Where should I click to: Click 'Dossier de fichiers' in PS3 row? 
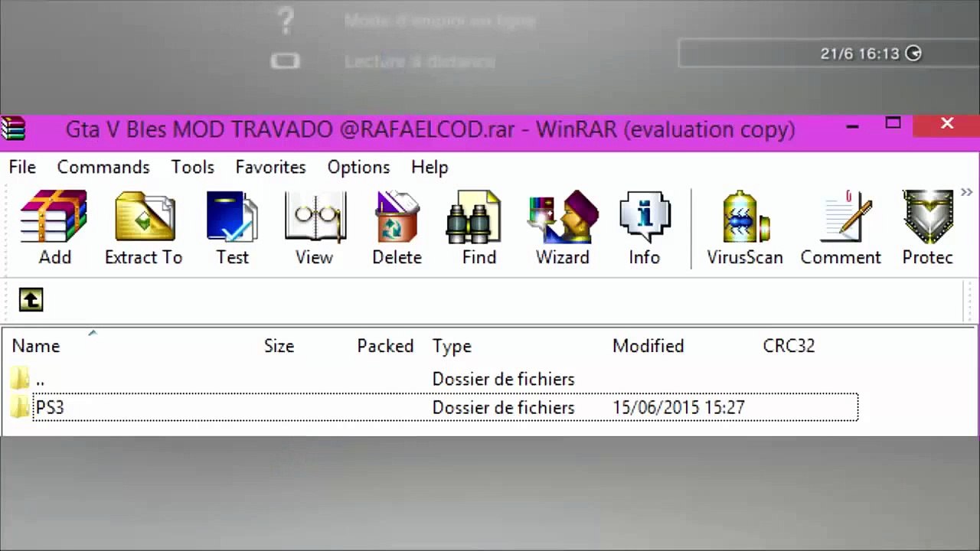(503, 408)
